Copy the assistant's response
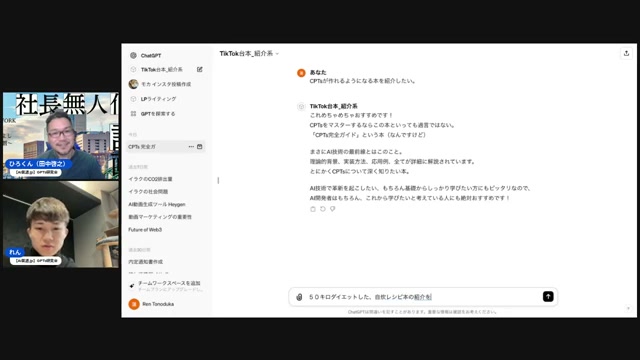 pos(313,209)
